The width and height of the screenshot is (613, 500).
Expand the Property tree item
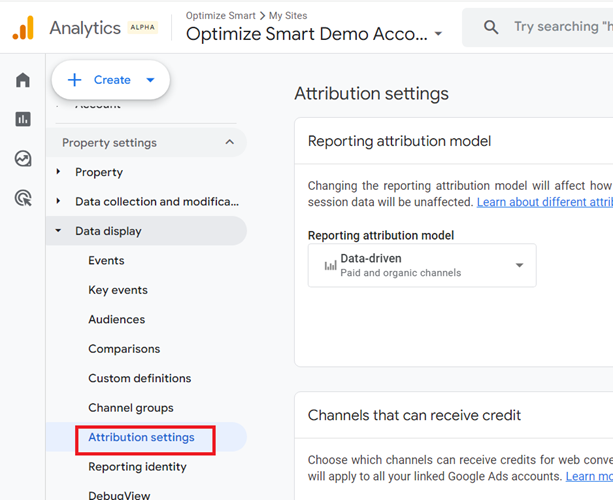58,171
